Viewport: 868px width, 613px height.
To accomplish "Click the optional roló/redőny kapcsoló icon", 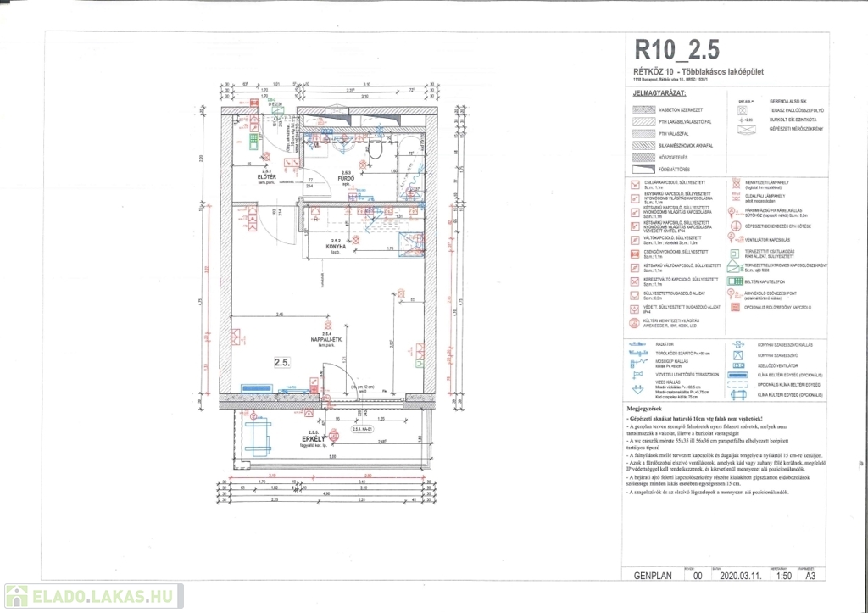I will click(x=733, y=307).
